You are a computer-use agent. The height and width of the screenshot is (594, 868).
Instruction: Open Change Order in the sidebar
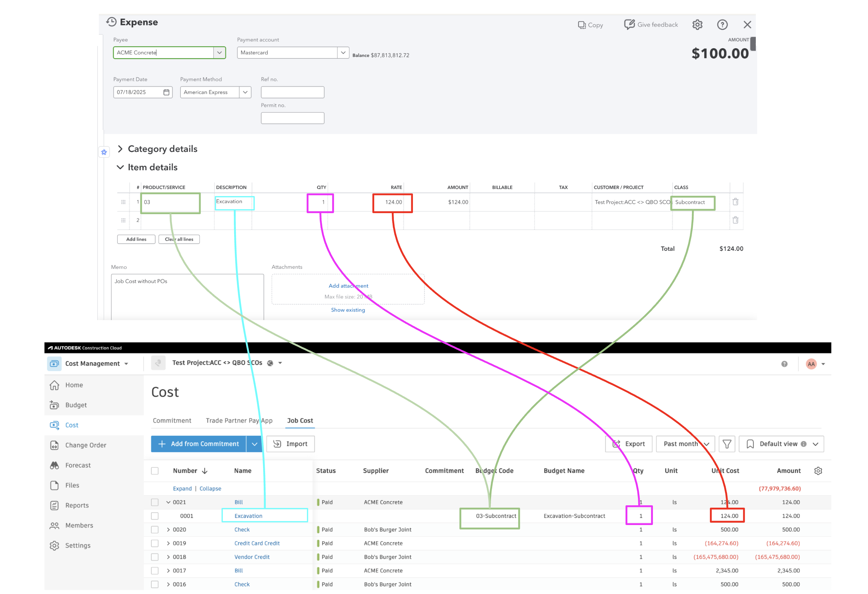point(86,445)
